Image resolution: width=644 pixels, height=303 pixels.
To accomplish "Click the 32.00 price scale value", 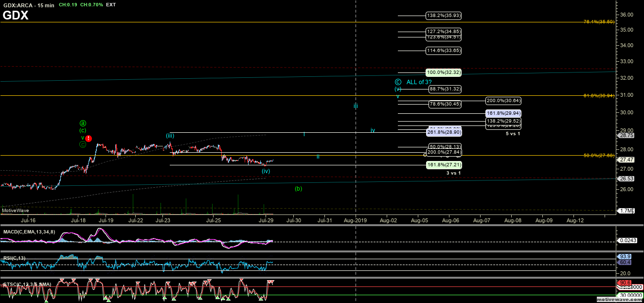I will (627, 78).
